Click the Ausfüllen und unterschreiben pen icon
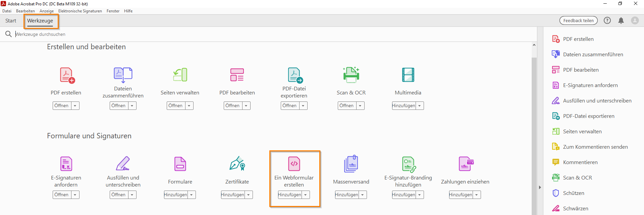 pos(123,163)
